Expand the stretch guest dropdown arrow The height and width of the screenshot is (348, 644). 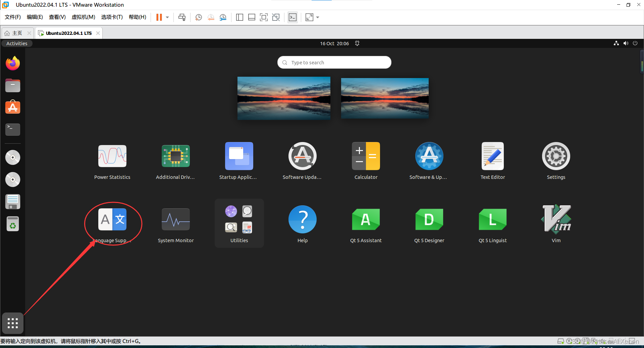coord(318,17)
